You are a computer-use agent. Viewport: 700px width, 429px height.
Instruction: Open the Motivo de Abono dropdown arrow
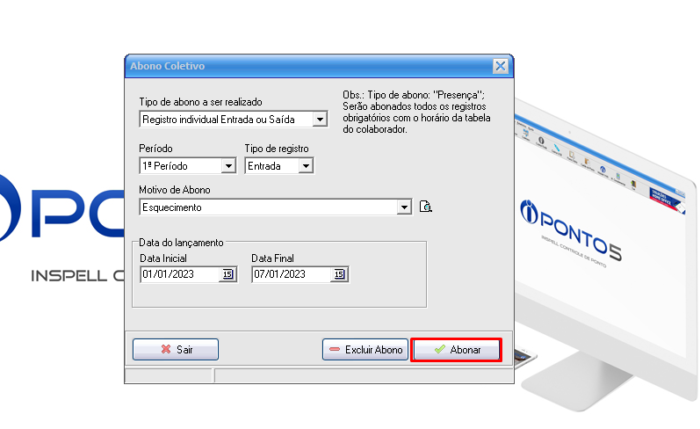404,207
